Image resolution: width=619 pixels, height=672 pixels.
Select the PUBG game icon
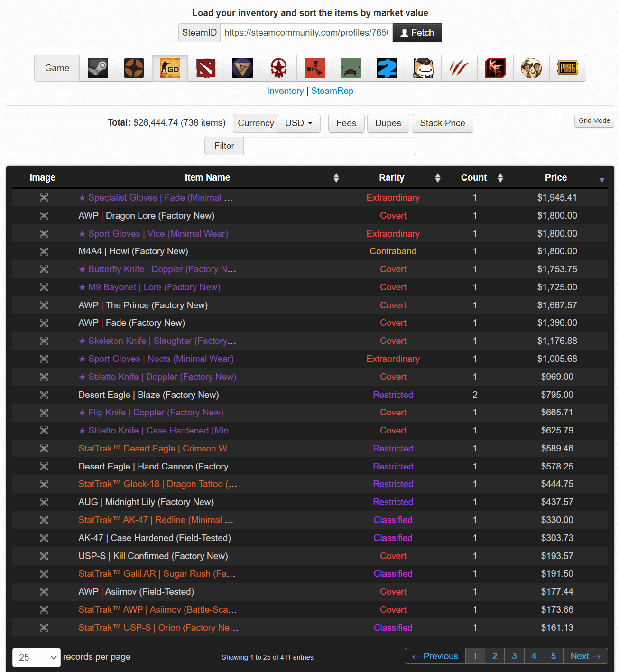(567, 68)
